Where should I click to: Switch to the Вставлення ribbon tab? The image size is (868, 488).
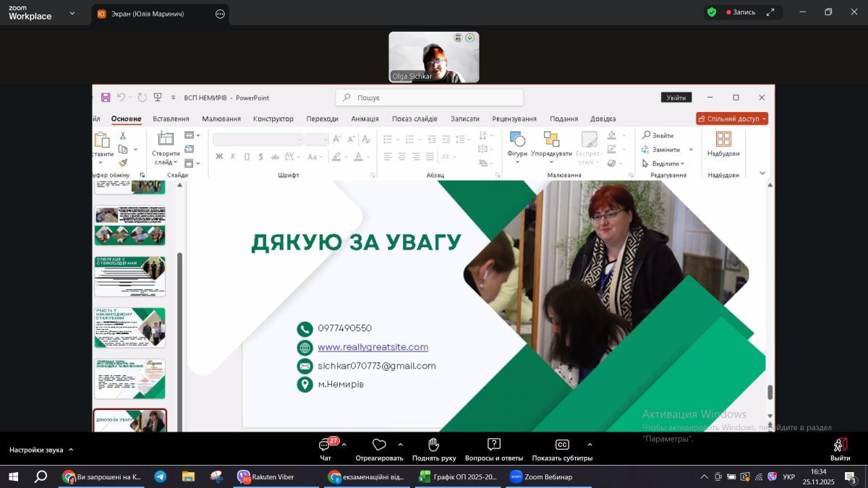pos(171,119)
